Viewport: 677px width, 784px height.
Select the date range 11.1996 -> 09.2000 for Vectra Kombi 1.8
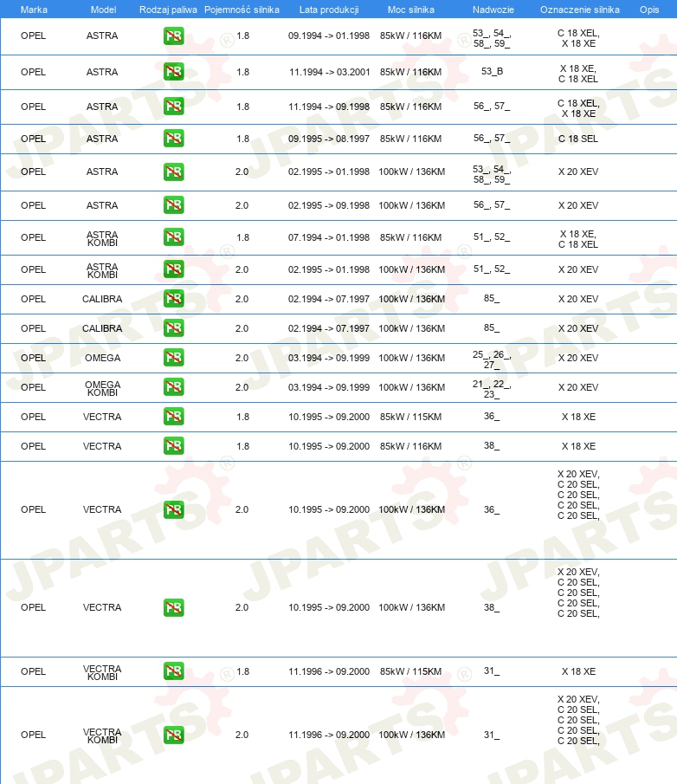[x=329, y=671]
